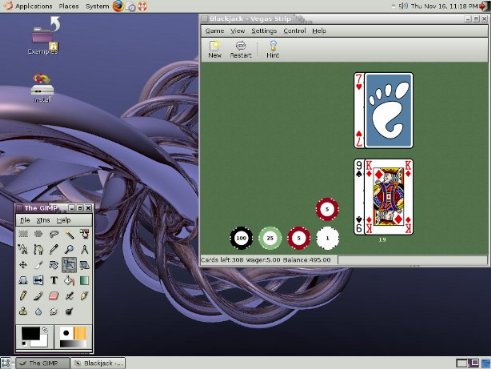Screen dimensions: 491x369
Task: Select the Clone stamp tool in GIMP
Action: pos(23,311)
